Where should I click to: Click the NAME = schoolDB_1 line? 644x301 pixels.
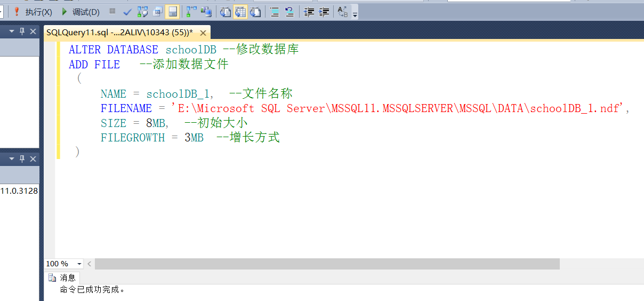pyautogui.click(x=196, y=94)
